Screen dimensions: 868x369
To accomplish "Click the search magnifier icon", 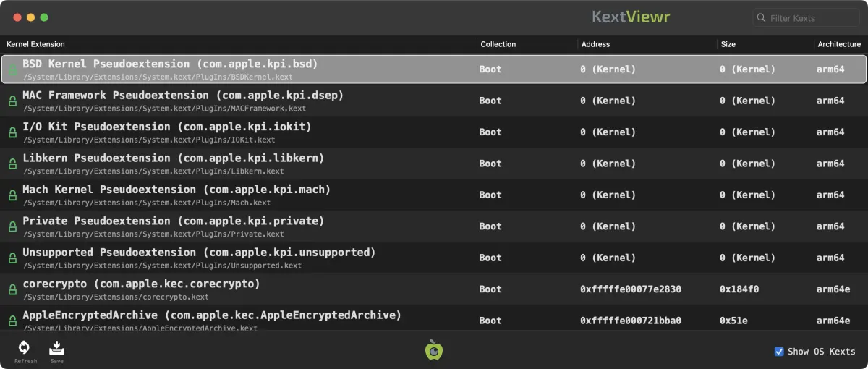I will pos(762,18).
